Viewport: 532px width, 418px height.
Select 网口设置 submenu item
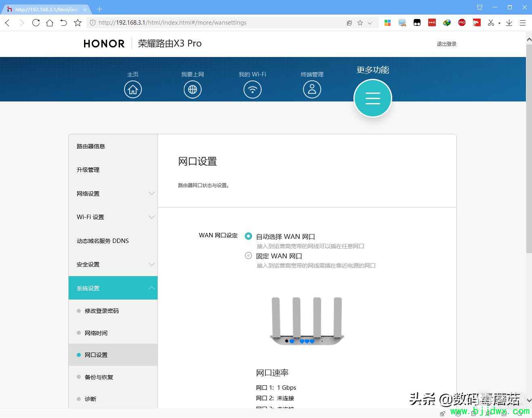(x=113, y=355)
